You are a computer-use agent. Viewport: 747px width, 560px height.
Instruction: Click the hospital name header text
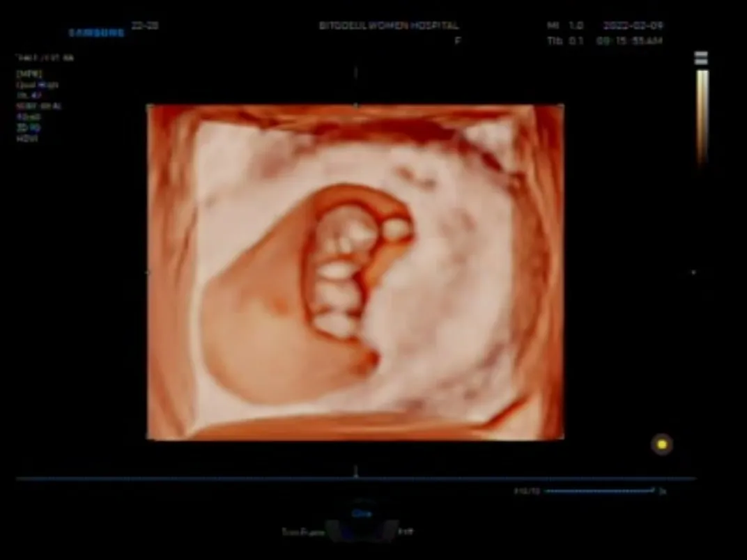coord(389,25)
